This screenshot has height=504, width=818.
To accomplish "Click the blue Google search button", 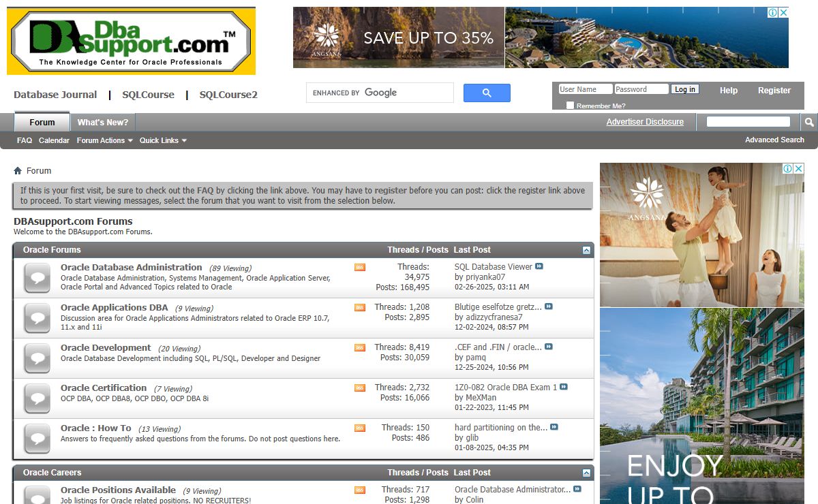I will [487, 93].
